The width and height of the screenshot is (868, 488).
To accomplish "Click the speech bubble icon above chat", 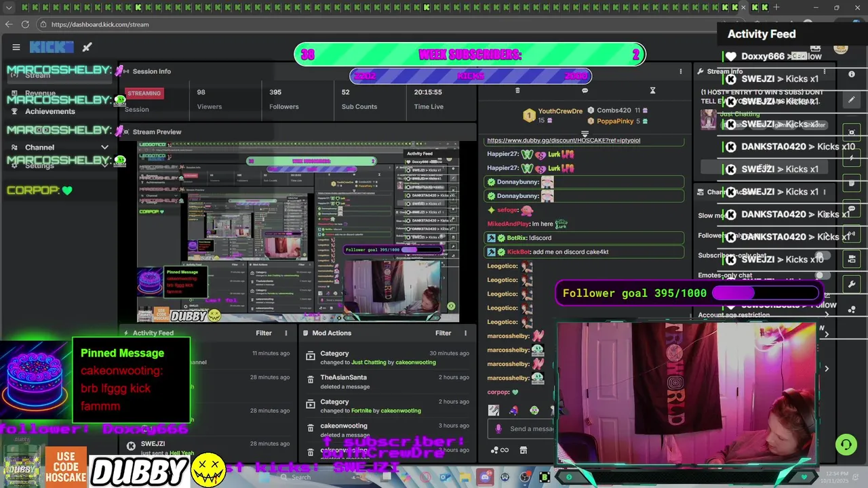I will pos(585,90).
